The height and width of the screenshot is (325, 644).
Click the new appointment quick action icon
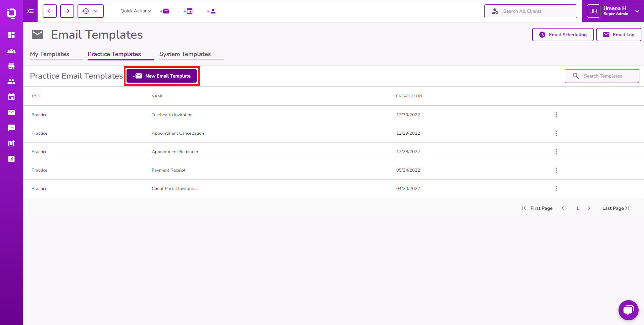point(188,11)
